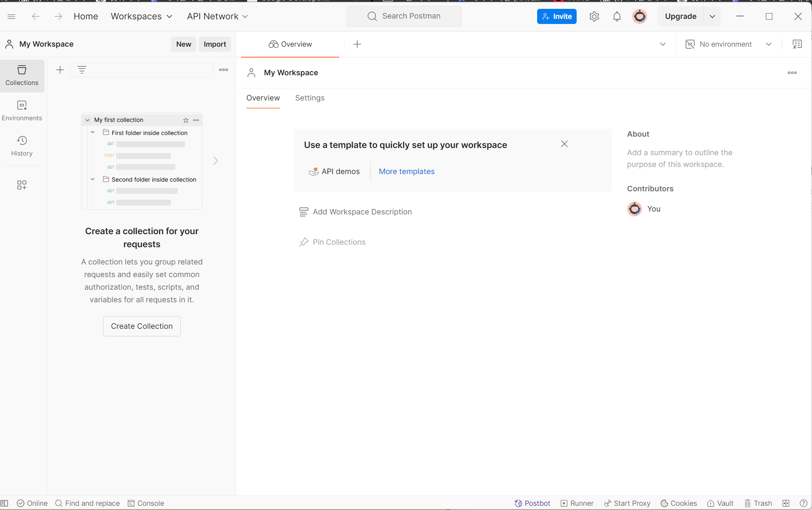Open the notifications bell

(617, 16)
